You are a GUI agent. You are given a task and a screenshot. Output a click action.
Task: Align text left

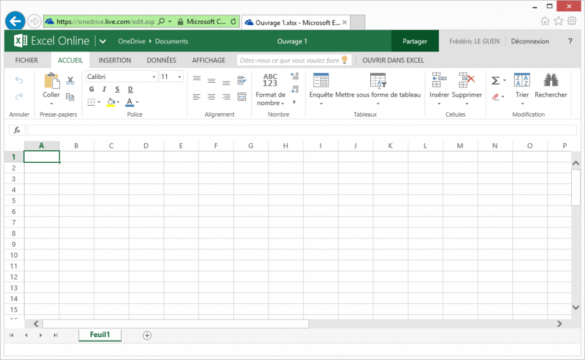pyautogui.click(x=197, y=97)
